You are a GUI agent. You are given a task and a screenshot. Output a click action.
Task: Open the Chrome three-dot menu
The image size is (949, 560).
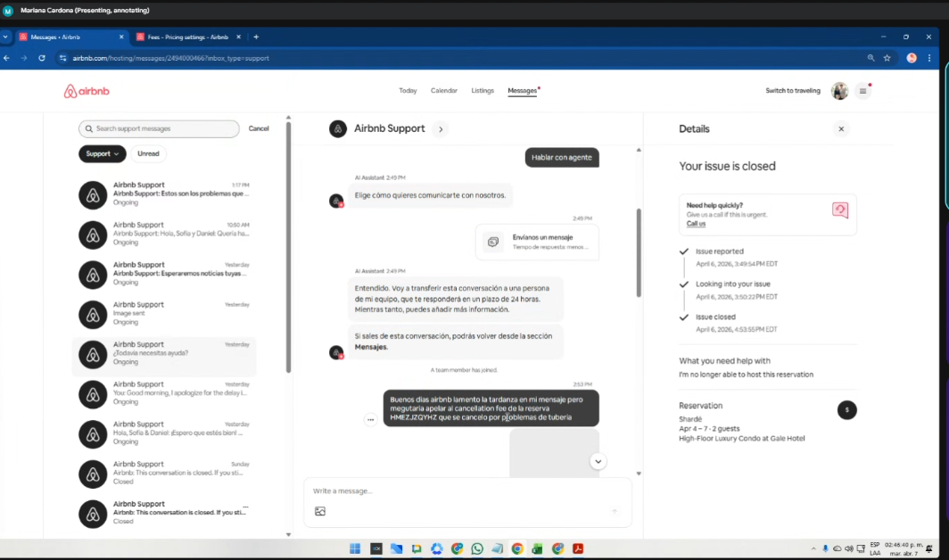[929, 58]
